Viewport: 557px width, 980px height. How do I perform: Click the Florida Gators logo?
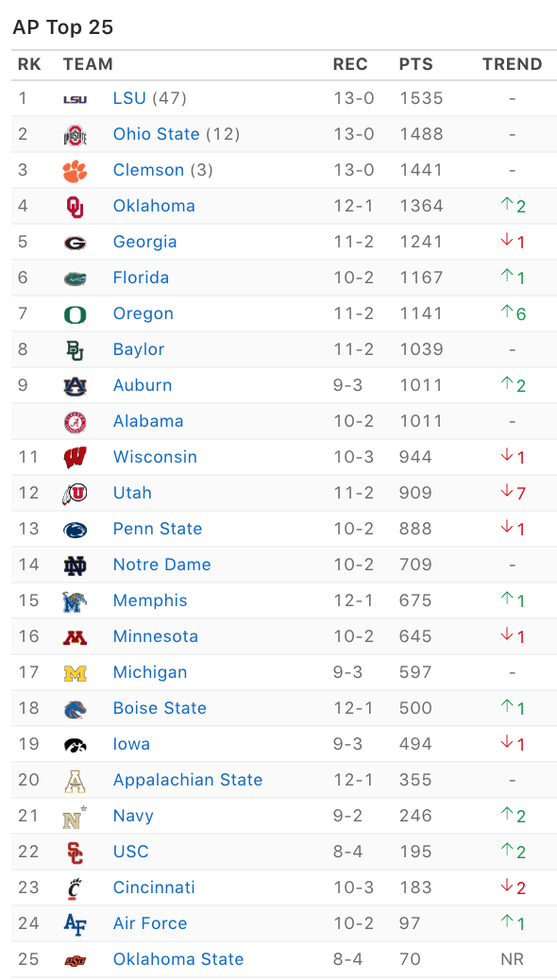[x=75, y=279]
